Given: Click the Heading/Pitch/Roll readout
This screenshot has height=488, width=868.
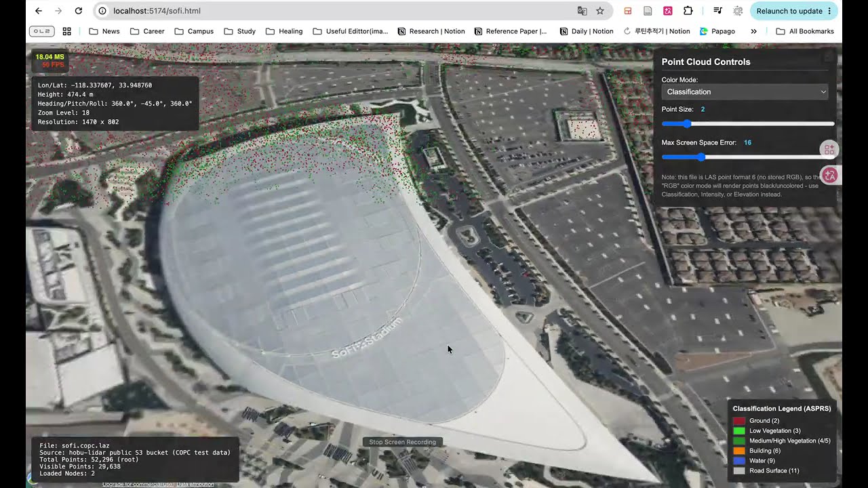Looking at the screenshot, I should [115, 104].
